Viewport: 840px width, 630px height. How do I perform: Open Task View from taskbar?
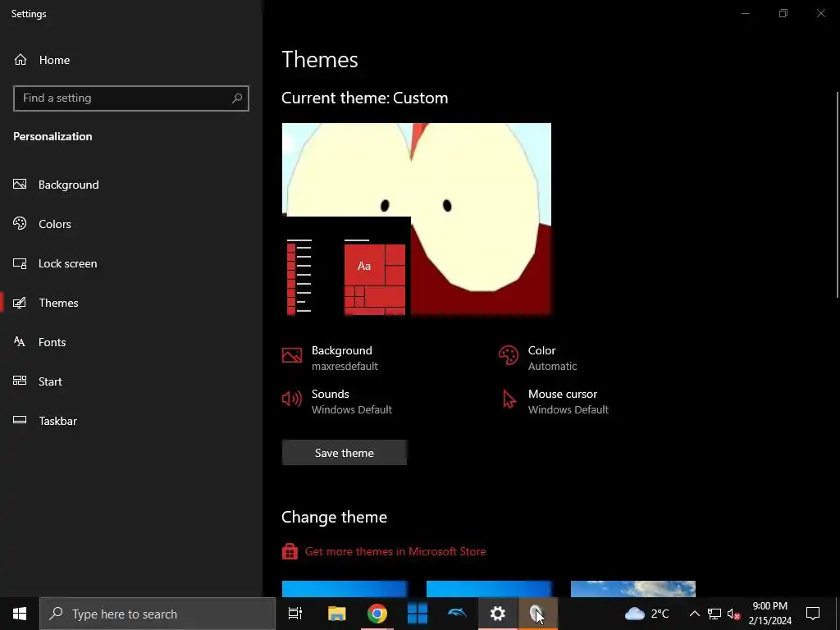[295, 614]
